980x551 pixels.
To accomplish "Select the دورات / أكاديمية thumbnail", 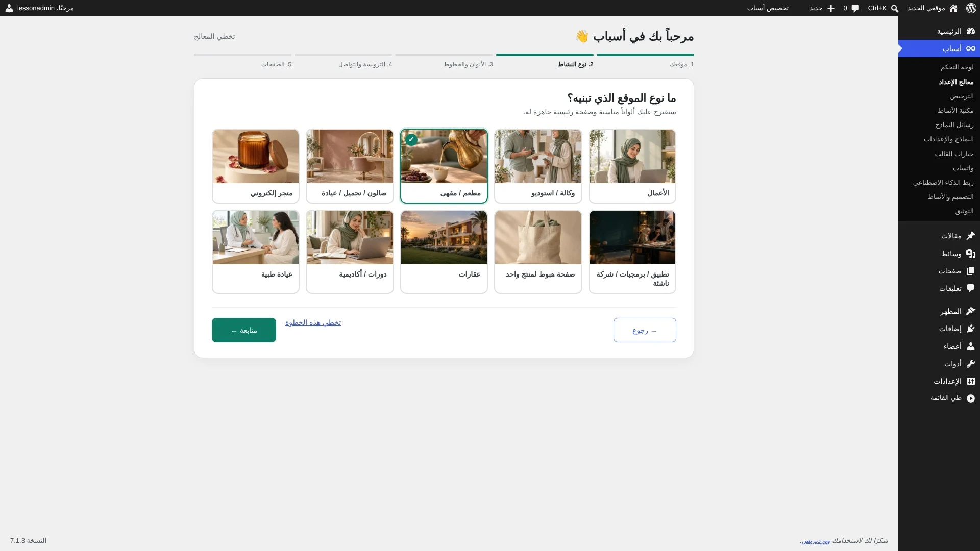I will (x=350, y=237).
